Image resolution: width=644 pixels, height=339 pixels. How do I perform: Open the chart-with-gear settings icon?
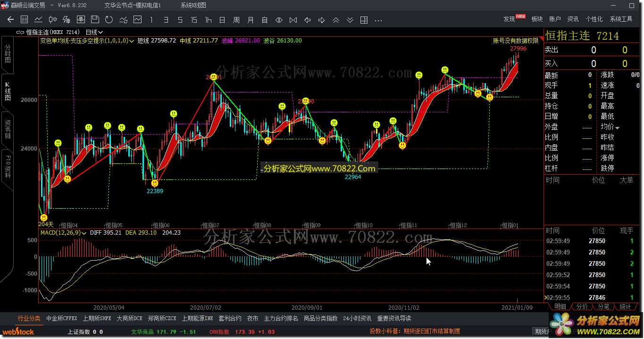tap(123, 20)
